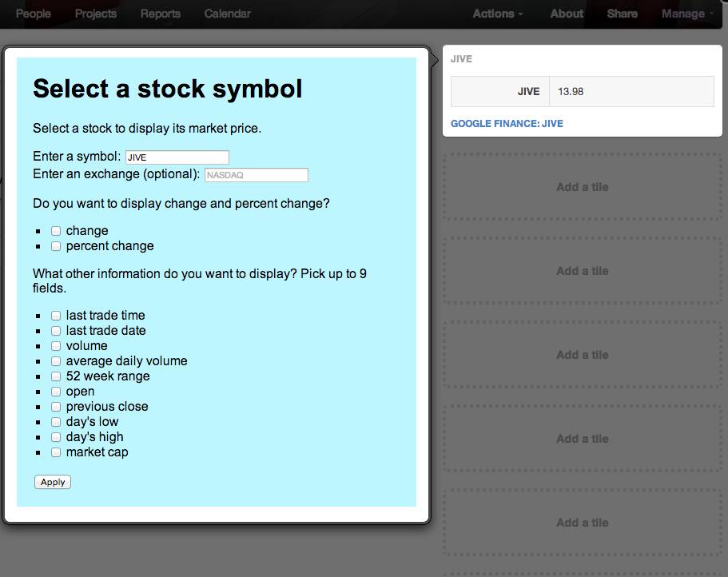Enable the change checkbox
This screenshot has height=577, width=728.
(56, 231)
